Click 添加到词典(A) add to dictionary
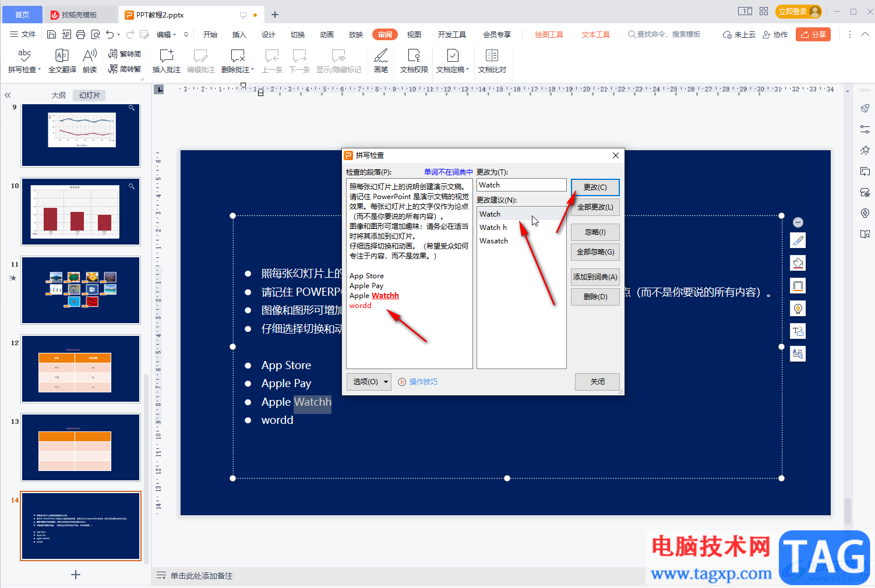This screenshot has height=588, width=875. pos(595,277)
